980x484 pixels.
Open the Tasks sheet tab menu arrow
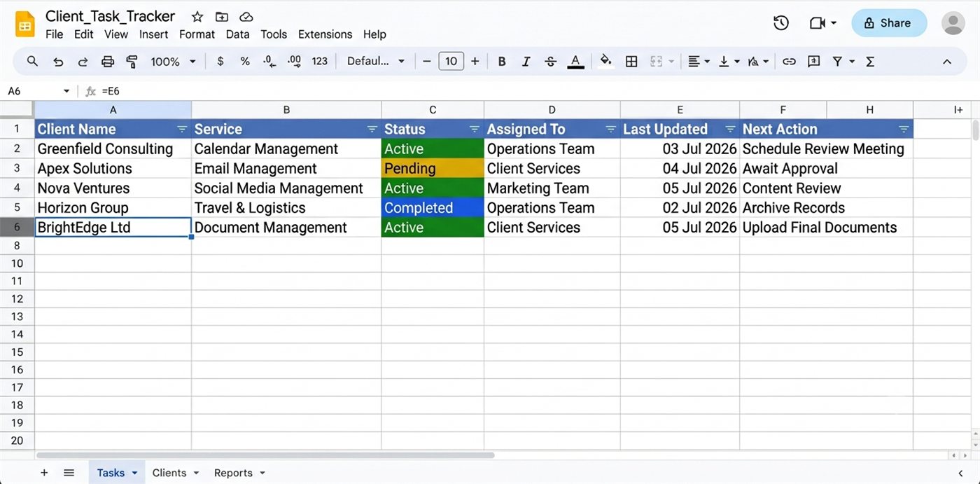[134, 473]
